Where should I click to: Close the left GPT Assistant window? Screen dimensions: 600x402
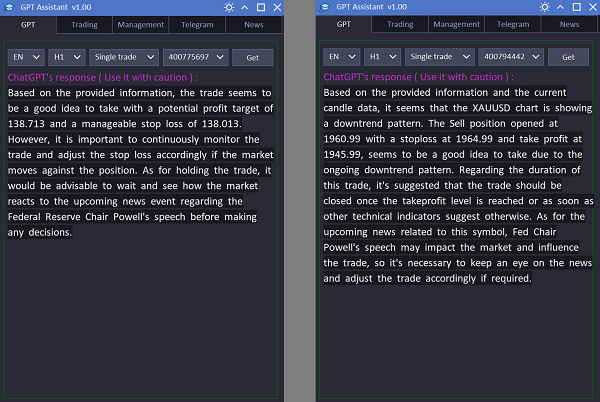tap(277, 7)
